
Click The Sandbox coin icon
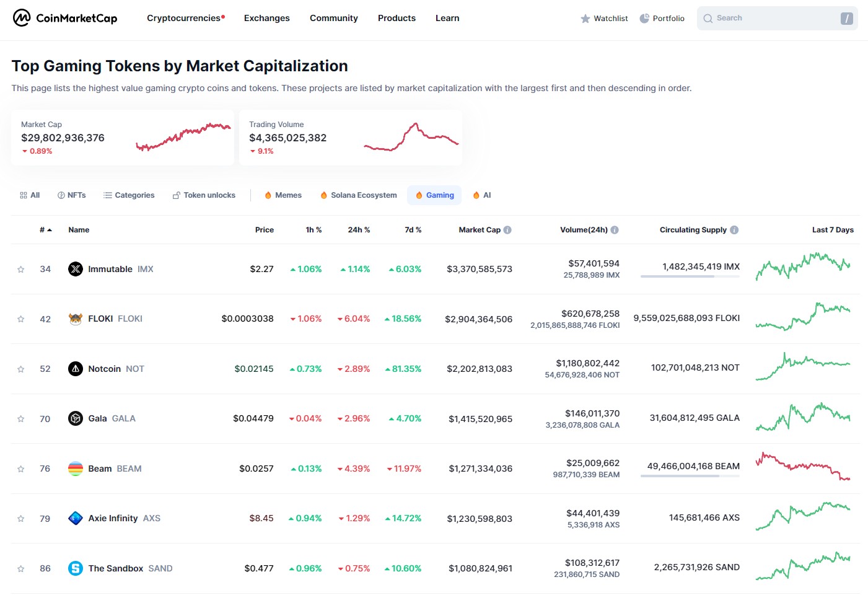point(76,568)
